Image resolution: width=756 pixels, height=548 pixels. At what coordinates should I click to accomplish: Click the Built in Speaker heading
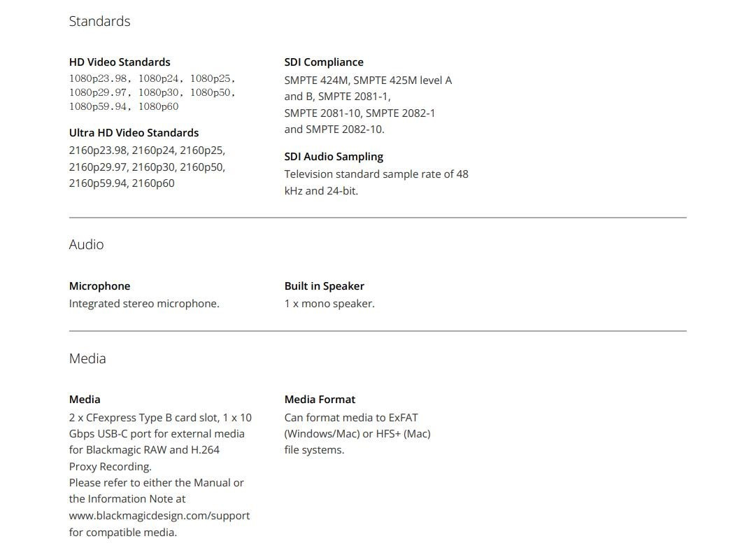pos(324,286)
